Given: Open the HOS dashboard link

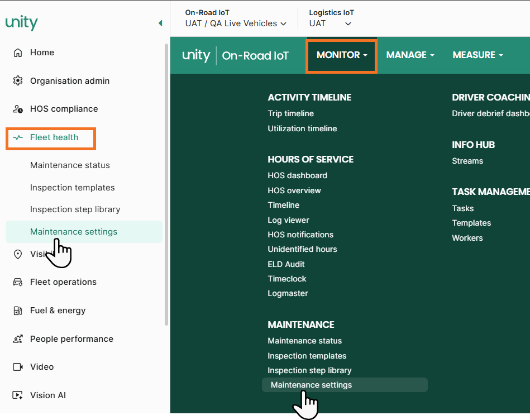Looking at the screenshot, I should [297, 175].
